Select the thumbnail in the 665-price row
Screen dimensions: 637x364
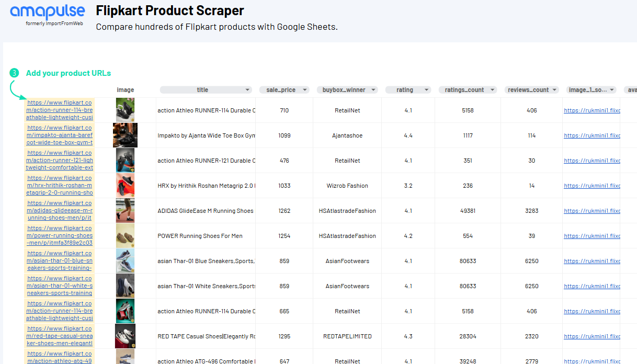(x=125, y=311)
